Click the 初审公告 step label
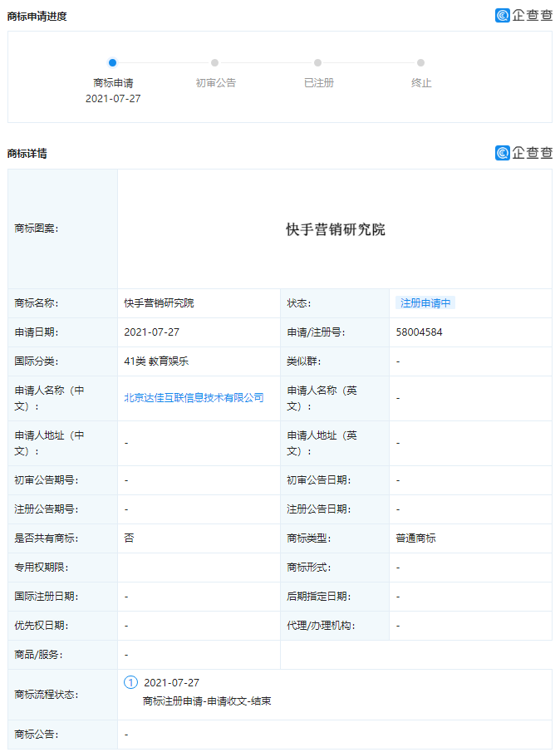Screen dimensions: 560x752 [x=216, y=83]
